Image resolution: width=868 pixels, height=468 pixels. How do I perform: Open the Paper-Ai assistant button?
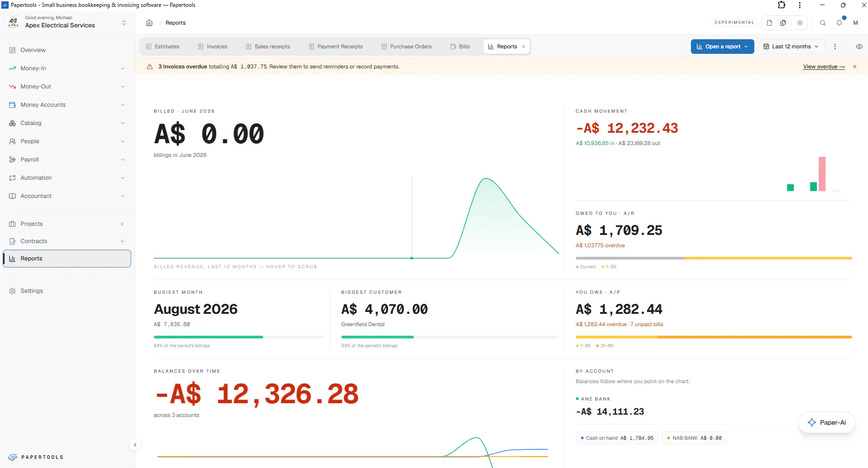click(x=826, y=422)
